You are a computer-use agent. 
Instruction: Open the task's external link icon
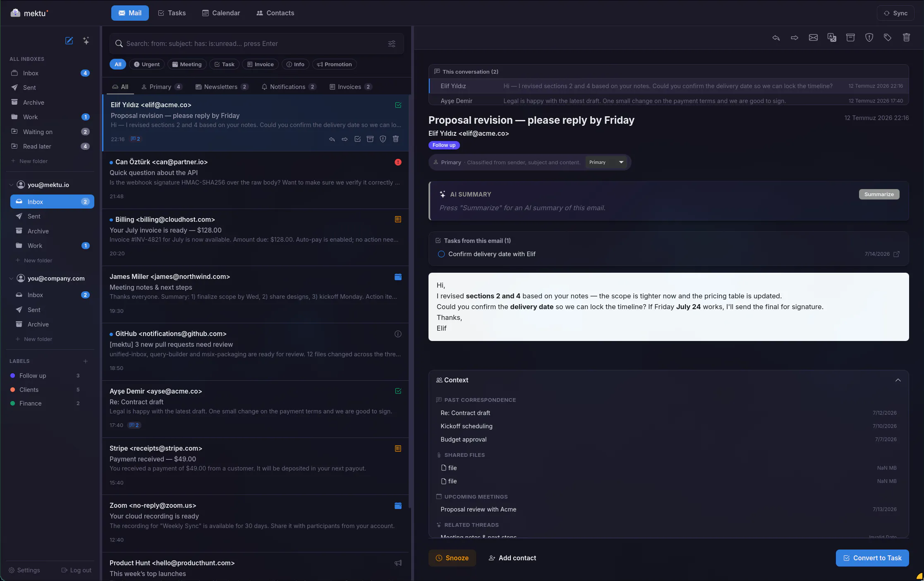pyautogui.click(x=896, y=254)
